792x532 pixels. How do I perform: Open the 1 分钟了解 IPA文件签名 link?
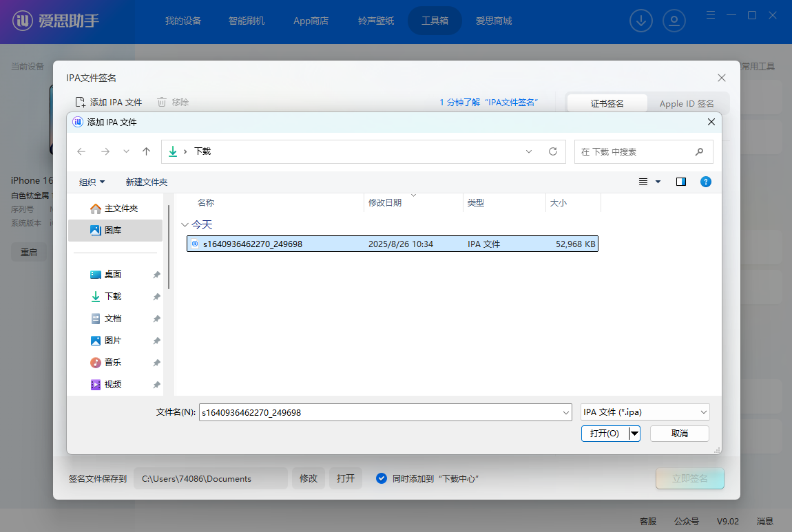pos(488,103)
